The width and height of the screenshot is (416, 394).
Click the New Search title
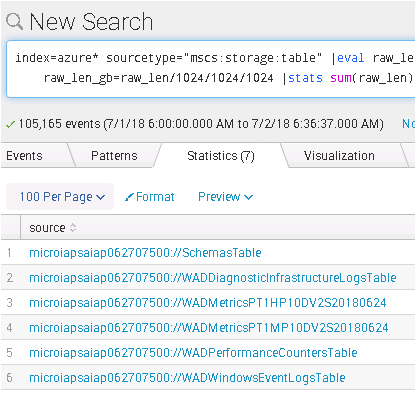tap(91, 22)
